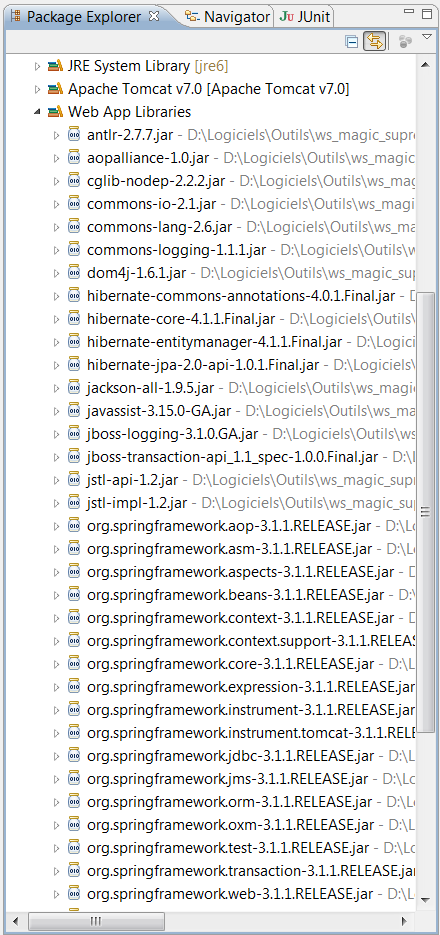This screenshot has width=440, height=935.
Task: Click the commons-io-2.1.jar jar icon
Action: coord(74,204)
